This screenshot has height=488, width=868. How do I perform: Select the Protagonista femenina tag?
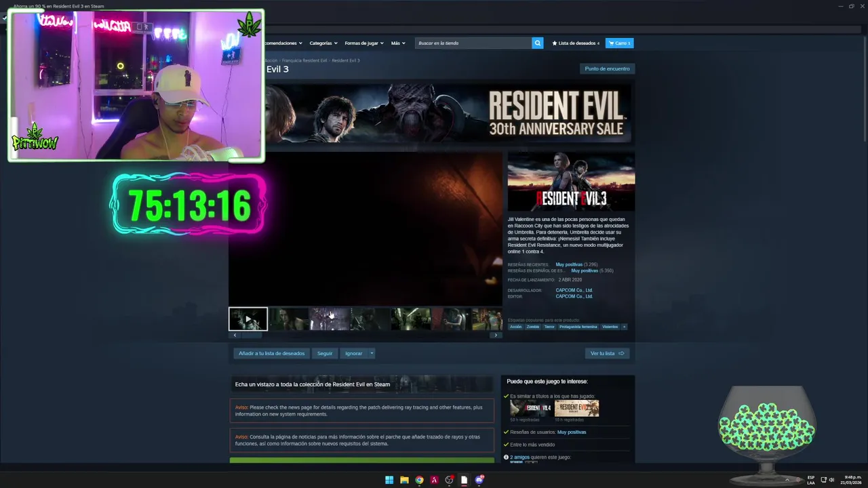click(x=578, y=327)
